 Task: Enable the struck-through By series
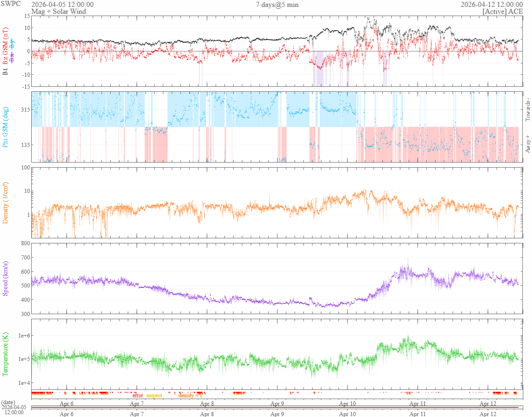click(12, 45)
